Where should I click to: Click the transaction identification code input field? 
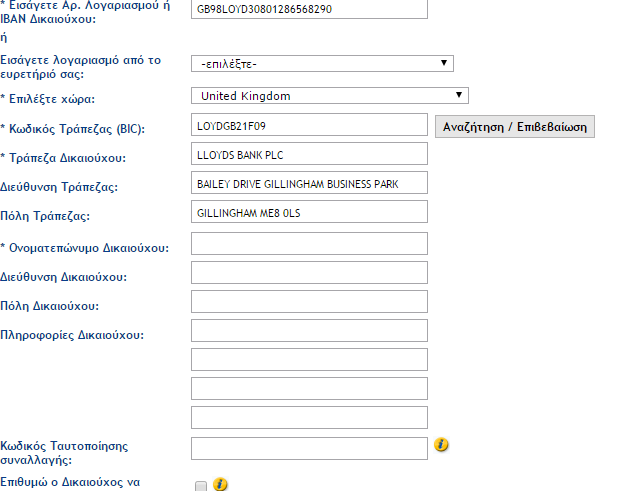[x=309, y=448]
